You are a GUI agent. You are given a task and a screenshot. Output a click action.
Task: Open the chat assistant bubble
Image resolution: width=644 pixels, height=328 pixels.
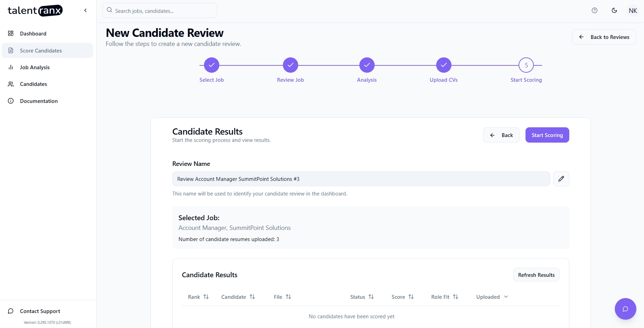click(625, 309)
